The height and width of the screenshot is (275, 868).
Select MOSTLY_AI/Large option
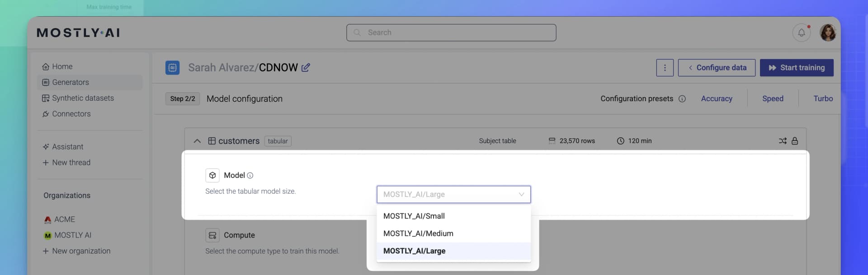[453, 251]
